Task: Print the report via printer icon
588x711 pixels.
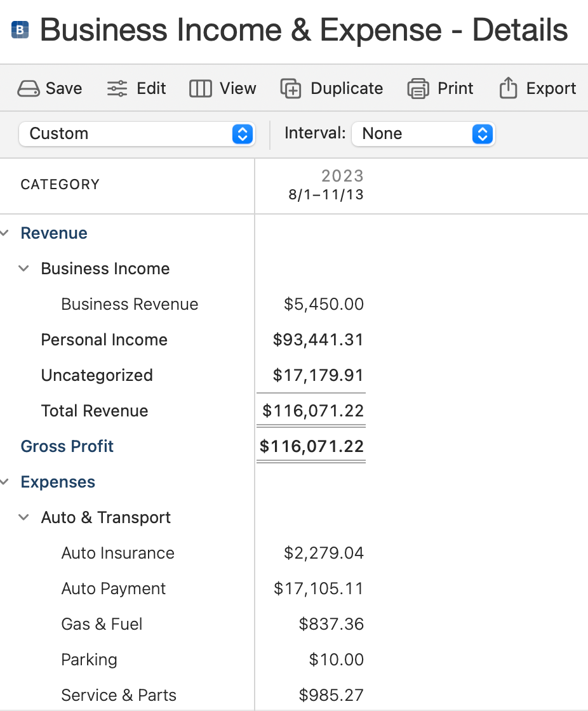Action: 418,89
